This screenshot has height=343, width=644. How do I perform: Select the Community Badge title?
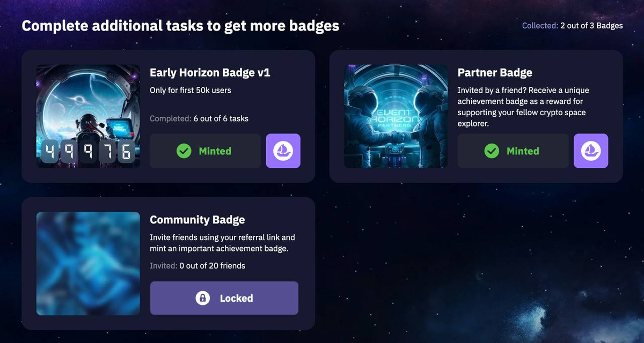pyautogui.click(x=197, y=220)
